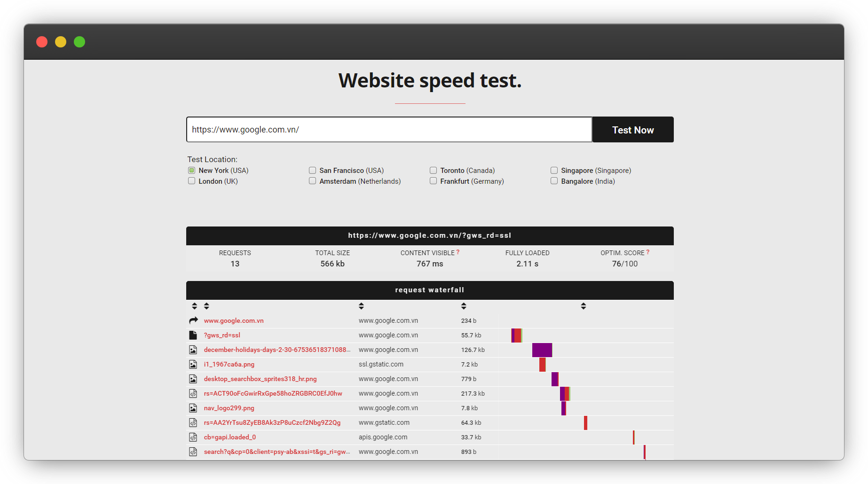Click the waterfall bar for desktop_searchbox_sprites318_hr.png
The height and width of the screenshot is (484, 868).
(x=555, y=379)
